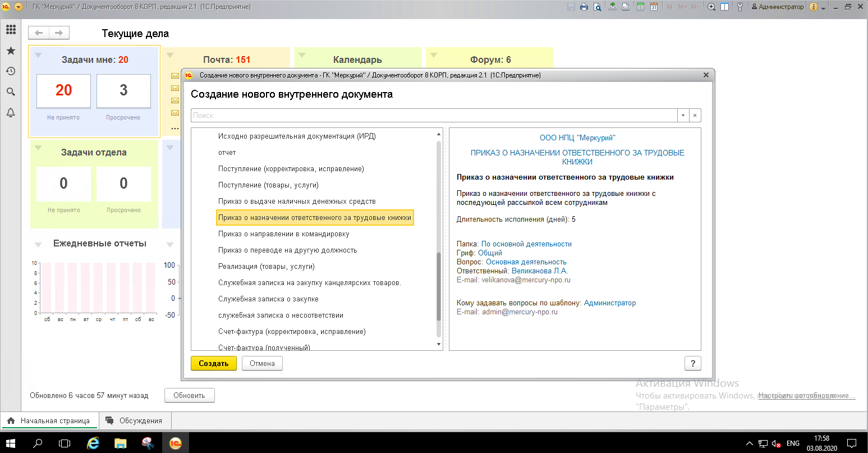
Task: Click the list scroll up arrow
Action: click(x=439, y=135)
